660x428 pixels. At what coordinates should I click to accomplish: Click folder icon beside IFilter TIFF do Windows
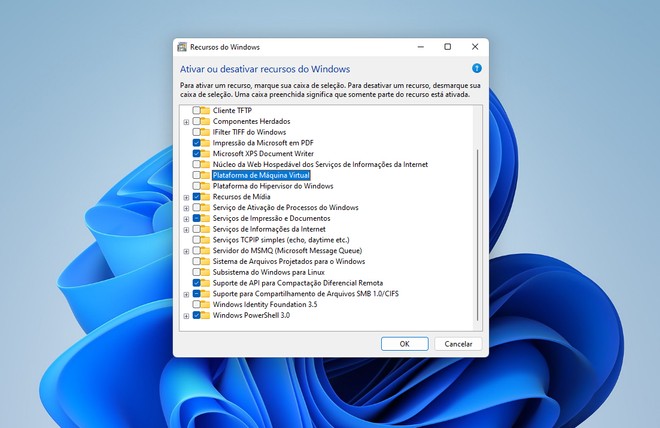pos(205,132)
